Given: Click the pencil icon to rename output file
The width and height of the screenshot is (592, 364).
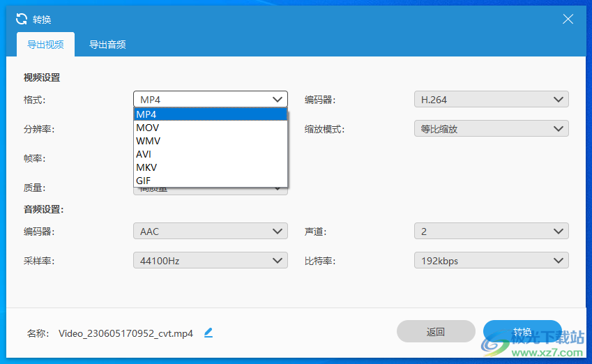Looking at the screenshot, I should (x=208, y=333).
